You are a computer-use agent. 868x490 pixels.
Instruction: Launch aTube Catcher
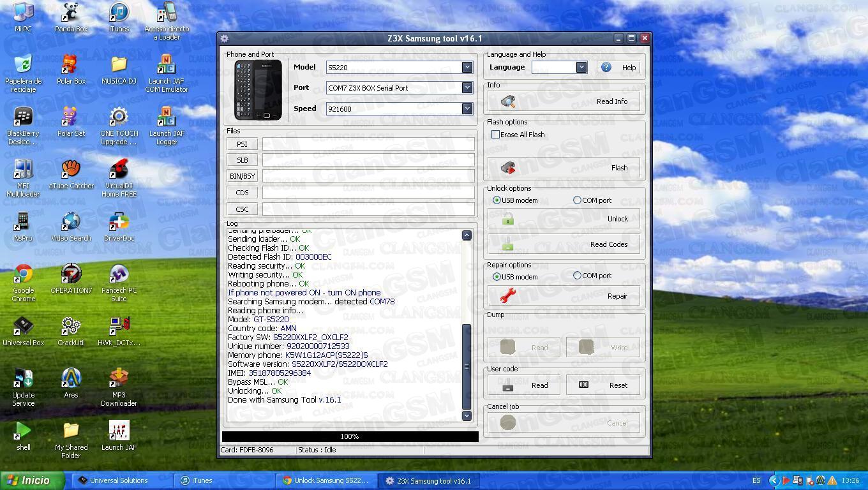coord(71,174)
